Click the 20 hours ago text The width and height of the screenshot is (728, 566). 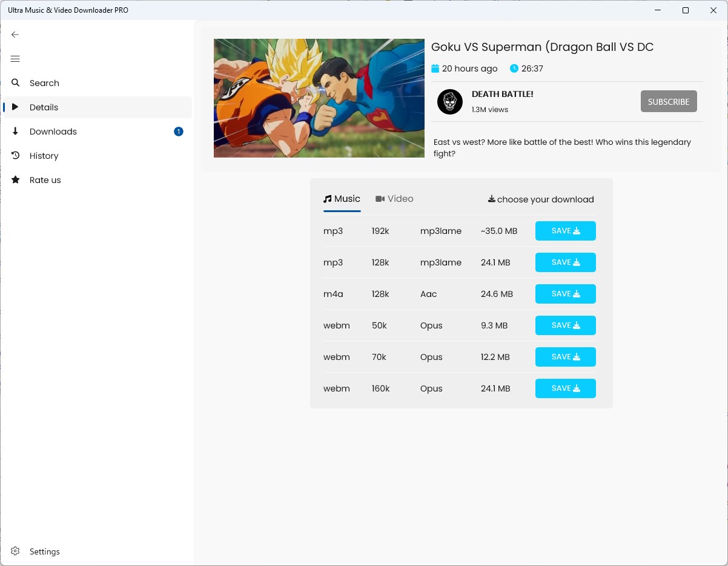(470, 68)
